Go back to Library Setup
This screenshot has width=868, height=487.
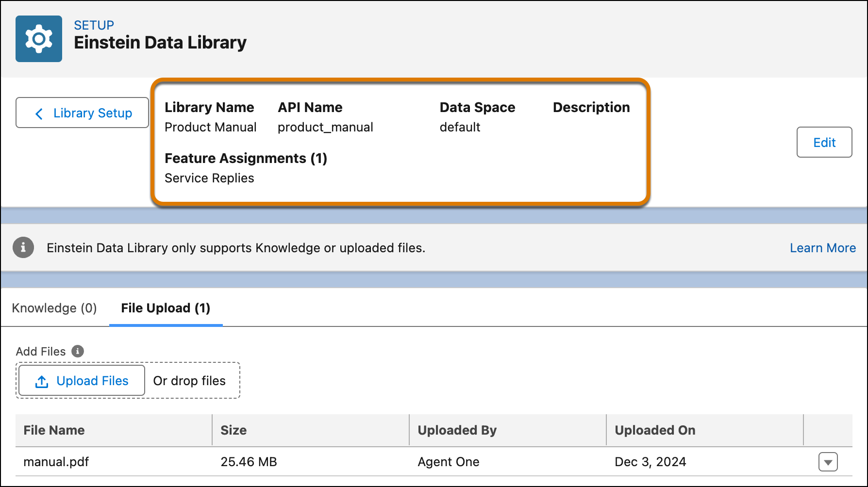[82, 113]
